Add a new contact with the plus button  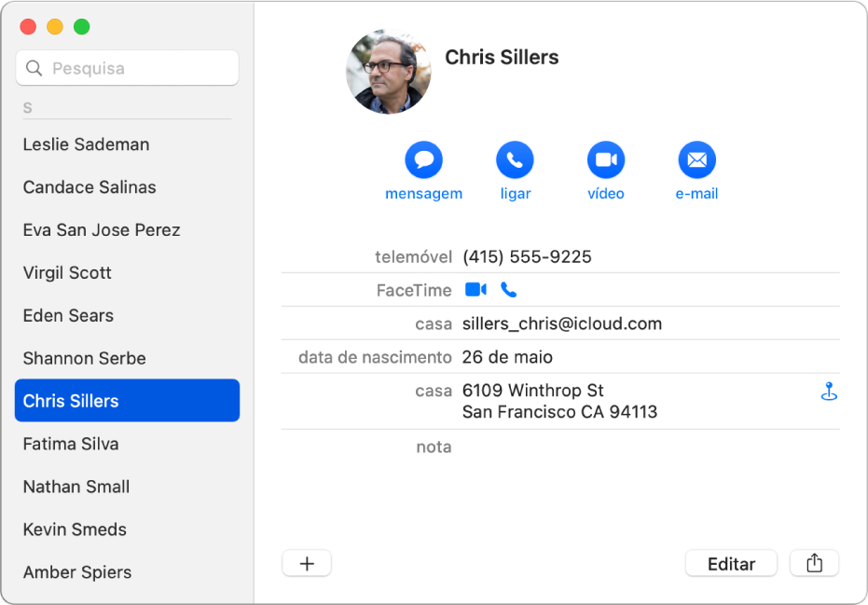pos(307,563)
